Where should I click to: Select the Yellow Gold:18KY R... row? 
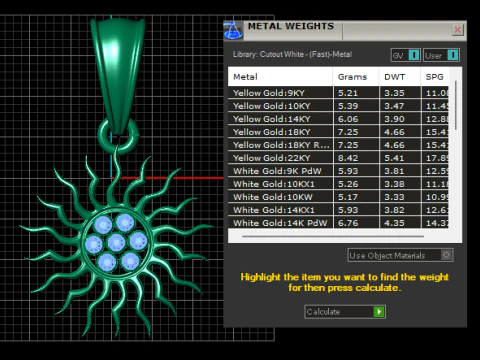tap(338, 145)
